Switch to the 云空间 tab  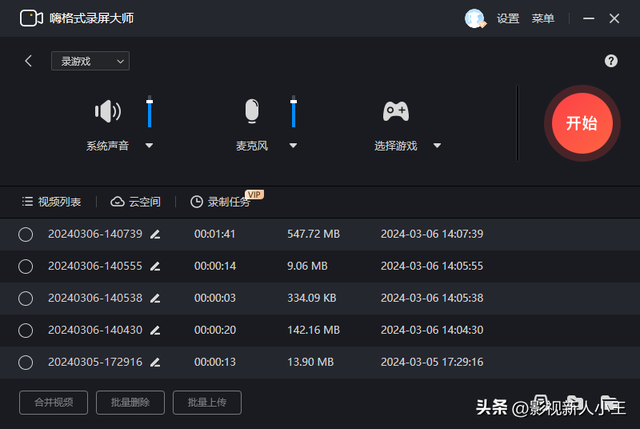(136, 201)
